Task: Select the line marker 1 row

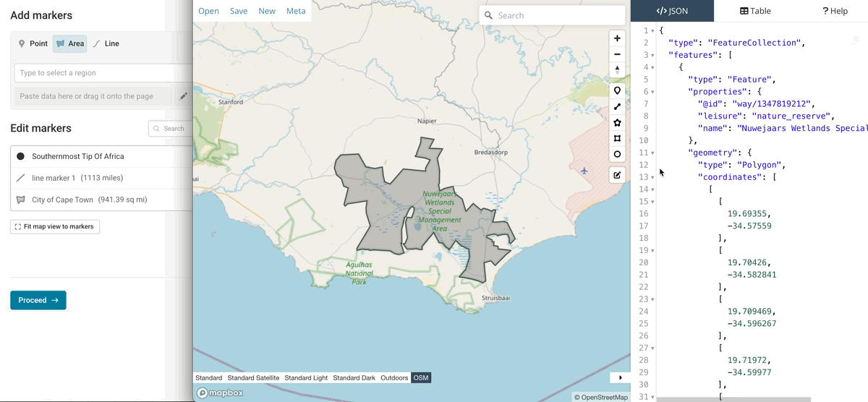Action: point(101,178)
